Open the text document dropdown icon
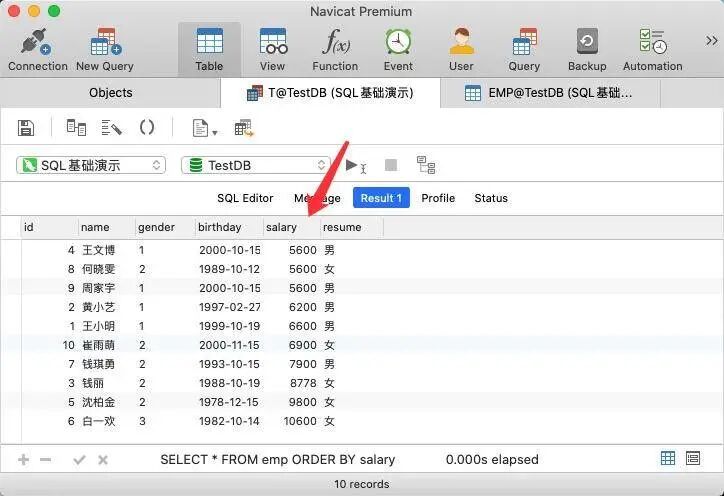This screenshot has height=496, width=724. click(x=205, y=128)
